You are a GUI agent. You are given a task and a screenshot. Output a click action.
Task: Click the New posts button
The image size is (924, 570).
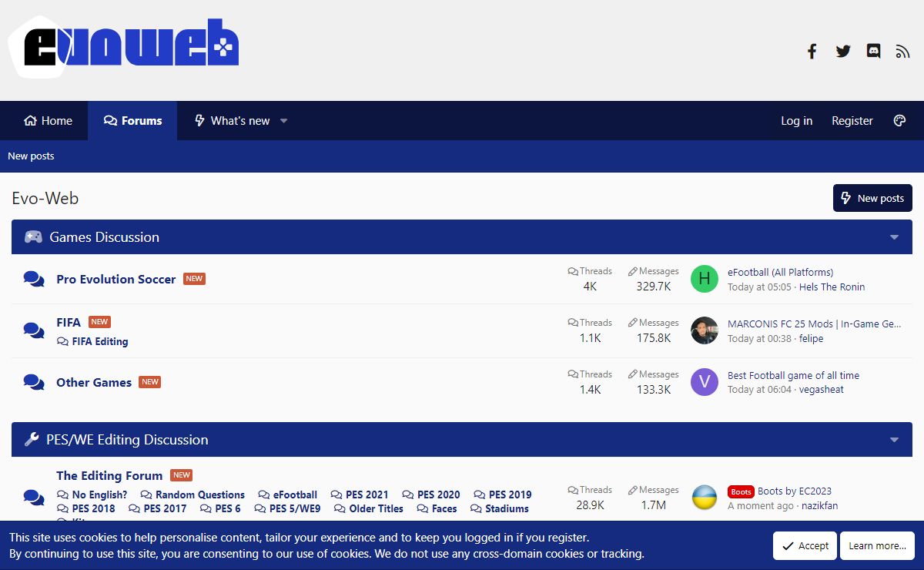pos(872,198)
